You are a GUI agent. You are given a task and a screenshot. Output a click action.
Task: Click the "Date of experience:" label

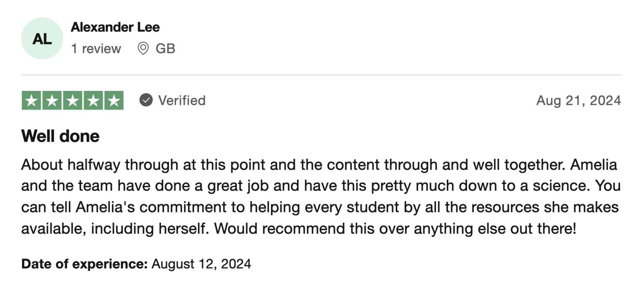pyautogui.click(x=84, y=264)
